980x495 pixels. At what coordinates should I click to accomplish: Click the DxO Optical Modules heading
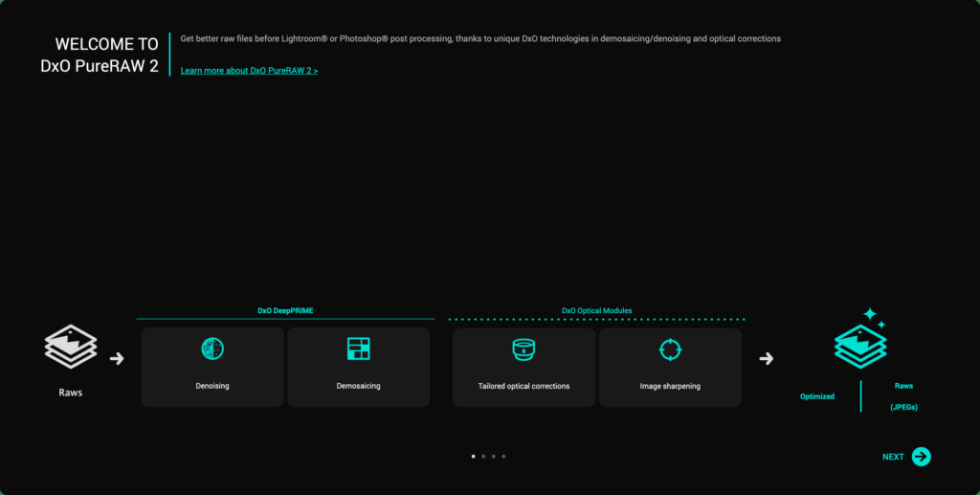pyautogui.click(x=597, y=310)
